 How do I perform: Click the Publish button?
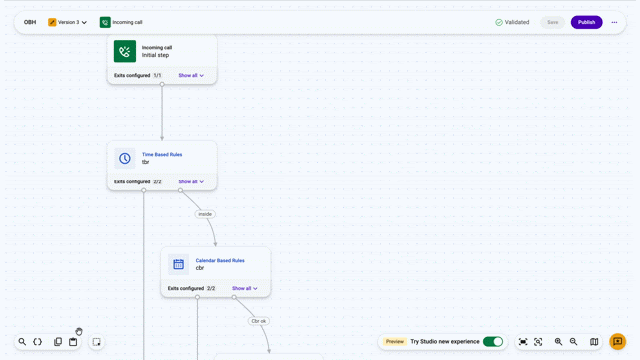tap(587, 22)
